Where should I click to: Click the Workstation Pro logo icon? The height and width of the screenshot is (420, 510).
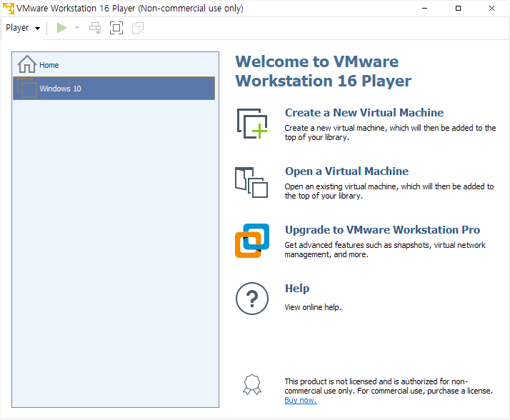[252, 241]
